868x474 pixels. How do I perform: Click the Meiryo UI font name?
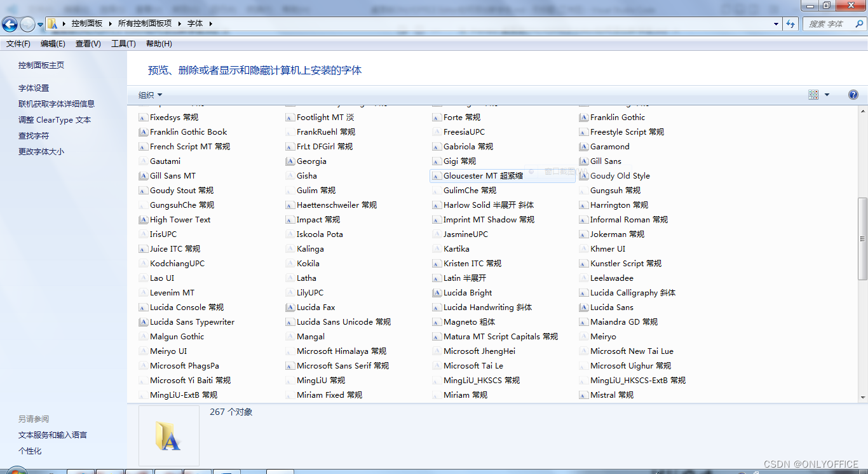[x=168, y=351]
